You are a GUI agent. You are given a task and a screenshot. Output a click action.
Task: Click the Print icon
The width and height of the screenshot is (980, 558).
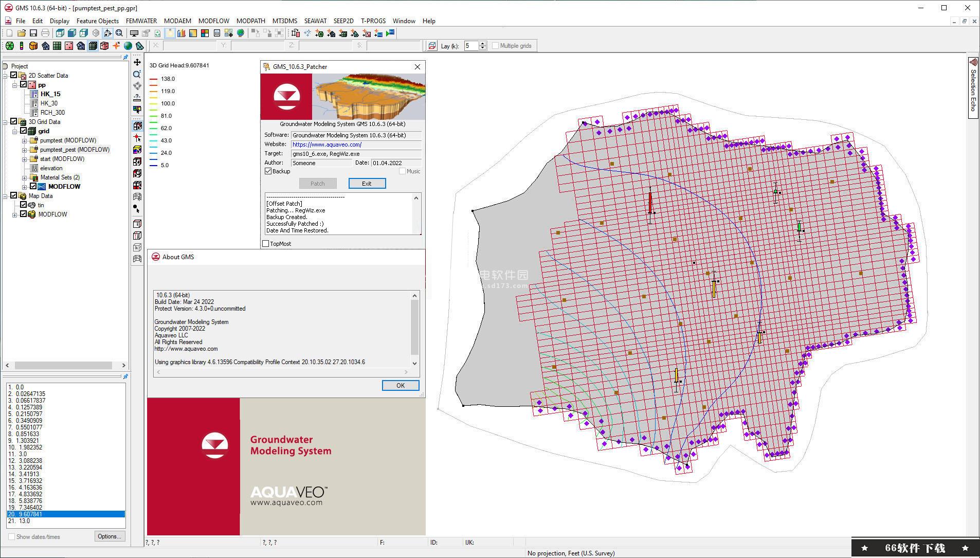pyautogui.click(x=45, y=33)
